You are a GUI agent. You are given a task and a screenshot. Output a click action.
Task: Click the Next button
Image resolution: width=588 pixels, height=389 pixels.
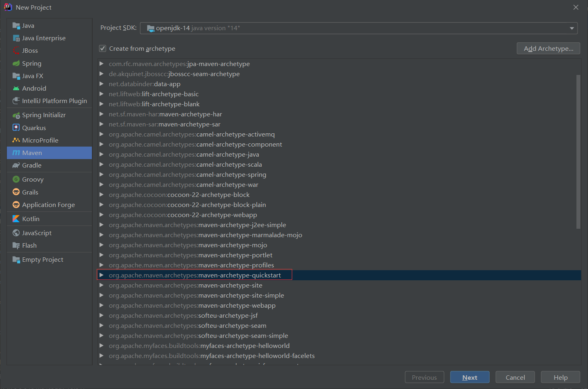pos(470,377)
